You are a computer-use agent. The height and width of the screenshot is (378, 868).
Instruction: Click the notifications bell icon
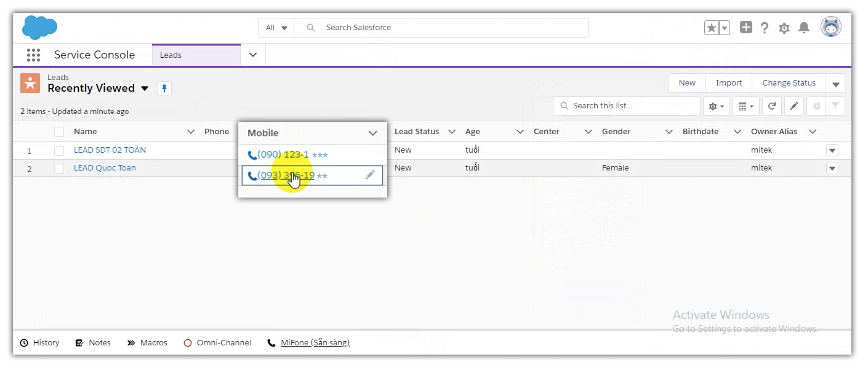(x=803, y=28)
